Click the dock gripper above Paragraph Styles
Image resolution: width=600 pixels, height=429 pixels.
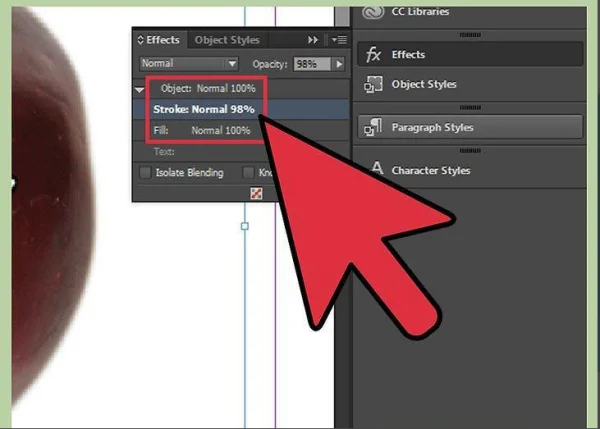click(470, 108)
